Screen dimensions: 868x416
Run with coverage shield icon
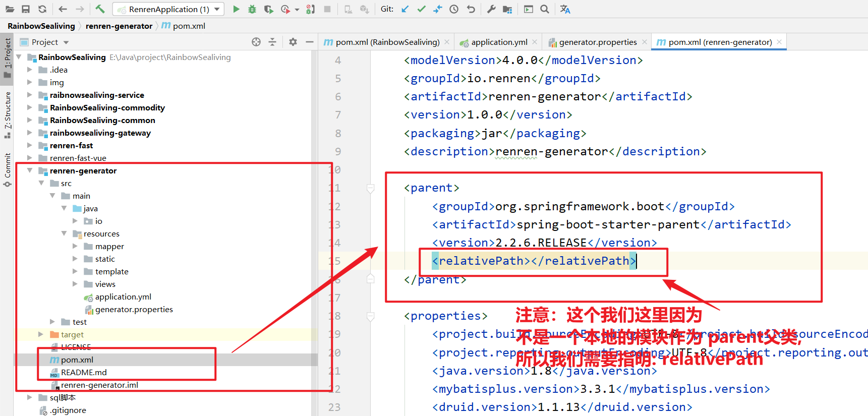click(269, 9)
